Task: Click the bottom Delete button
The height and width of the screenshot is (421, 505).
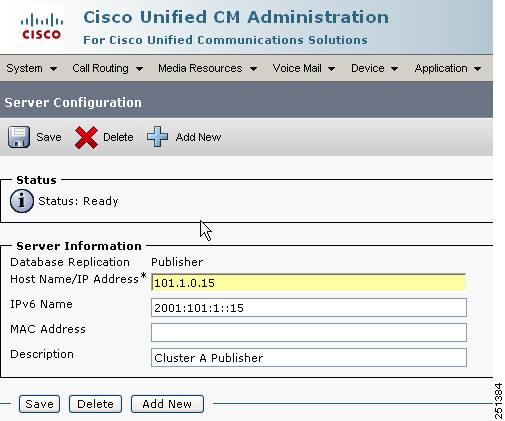Action: click(95, 404)
